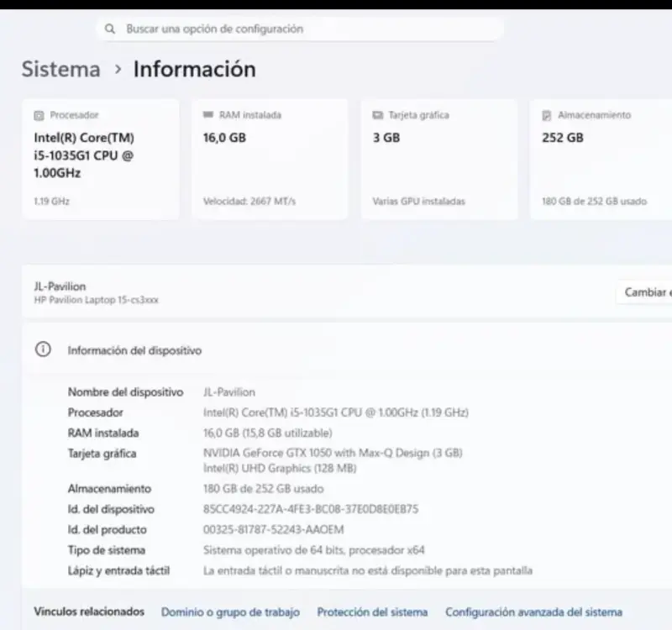Click the 'Nombre del dispositivo' label
672x630 pixels.
(125, 392)
